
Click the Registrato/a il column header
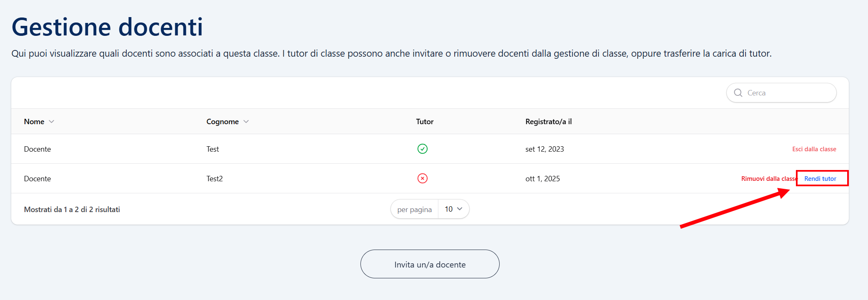548,122
